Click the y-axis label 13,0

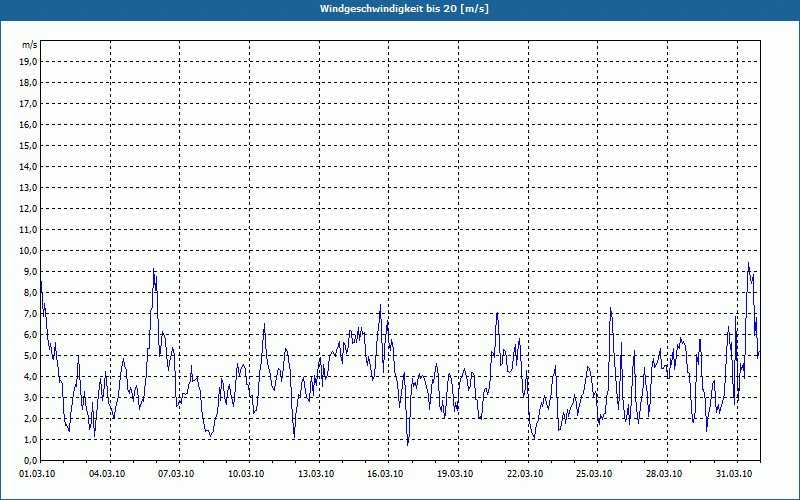coord(28,187)
